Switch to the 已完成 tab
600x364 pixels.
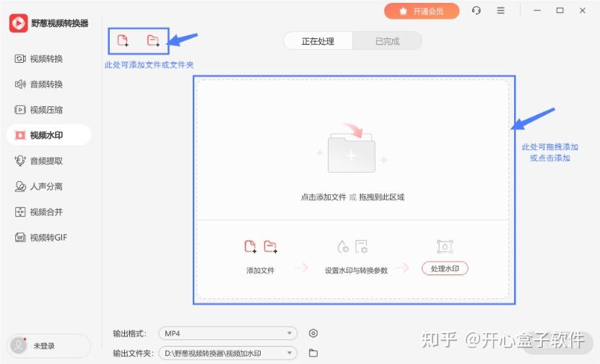[x=387, y=41]
